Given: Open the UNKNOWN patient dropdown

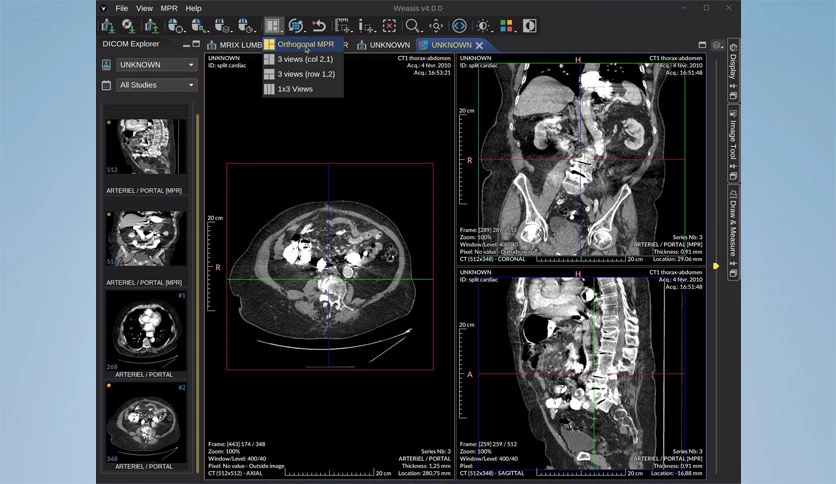Looking at the screenshot, I should click(157, 64).
